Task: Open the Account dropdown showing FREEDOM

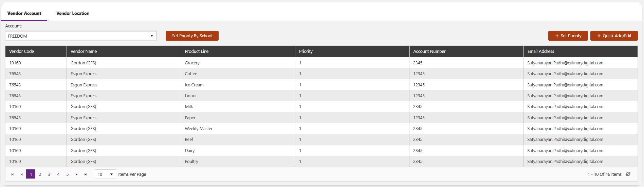Action: pos(81,36)
